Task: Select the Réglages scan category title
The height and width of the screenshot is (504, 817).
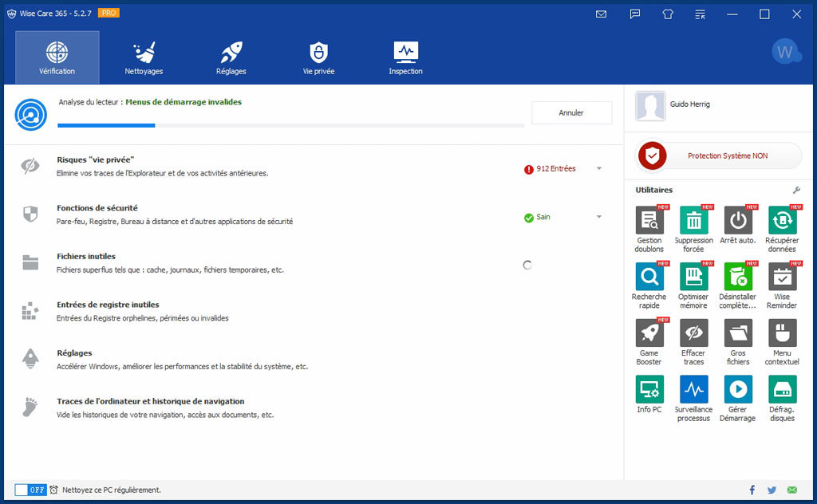Action: pos(74,353)
